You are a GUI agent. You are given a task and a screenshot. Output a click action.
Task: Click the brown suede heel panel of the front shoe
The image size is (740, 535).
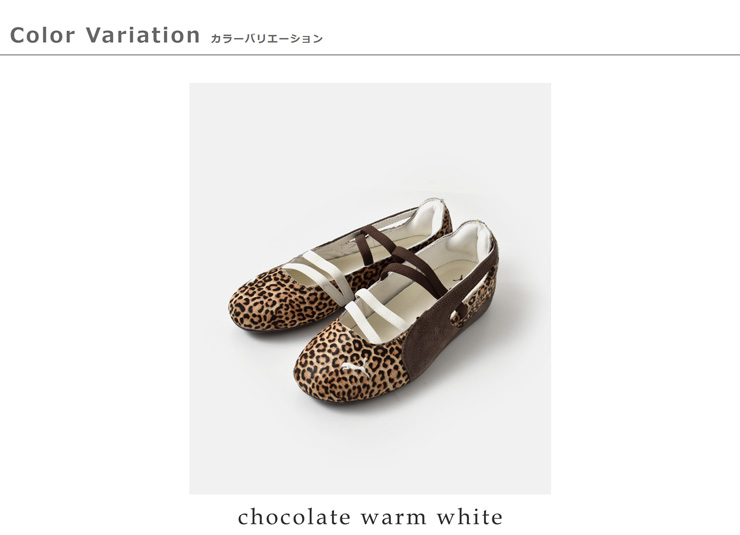click(444, 330)
